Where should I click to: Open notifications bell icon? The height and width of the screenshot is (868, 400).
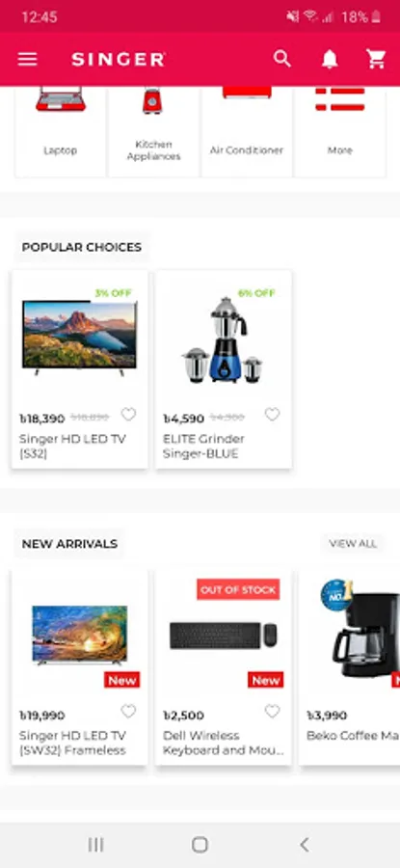(330, 59)
